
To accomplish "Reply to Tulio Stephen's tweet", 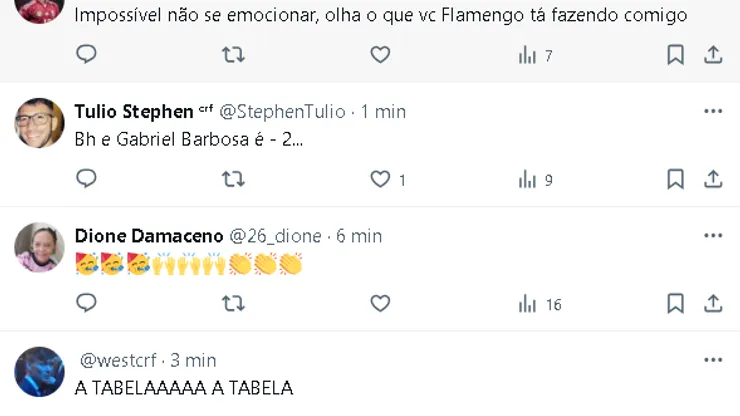I will point(87,179).
